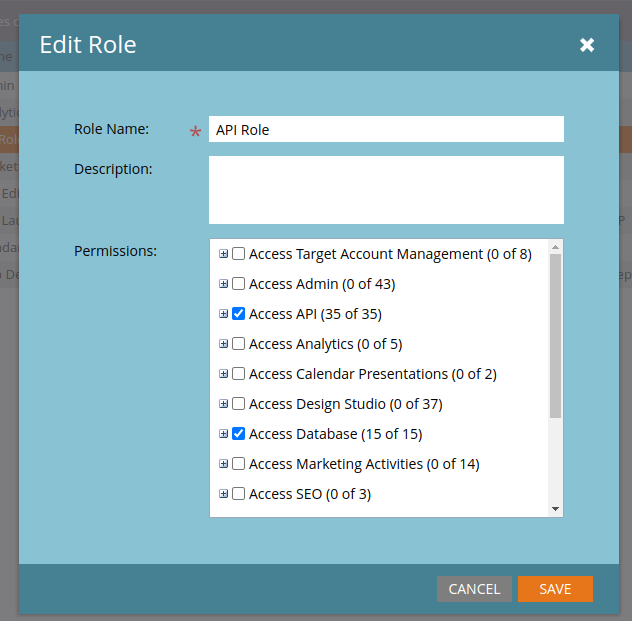The width and height of the screenshot is (632, 621).
Task: Click the orange Save button
Action: tap(555, 589)
